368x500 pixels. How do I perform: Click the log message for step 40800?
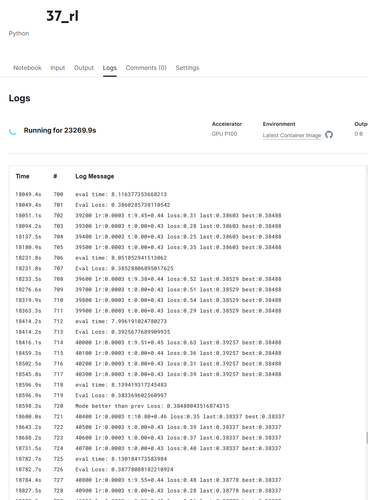click(x=178, y=480)
